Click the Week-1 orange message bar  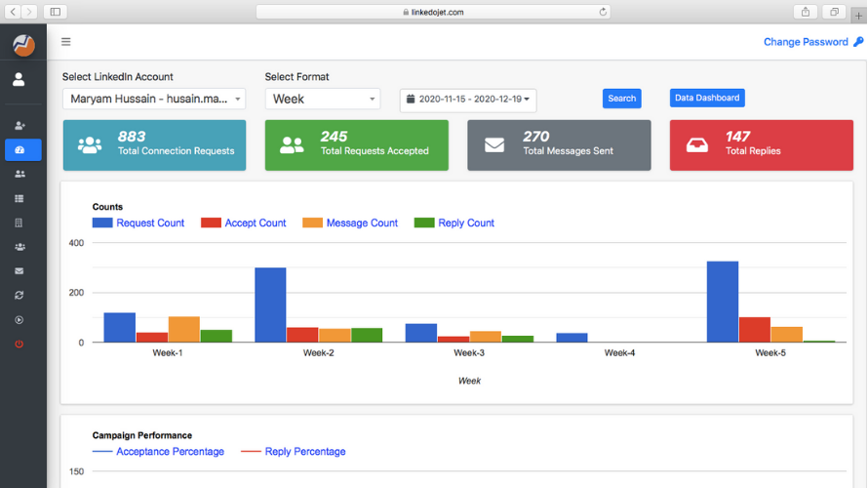point(183,330)
